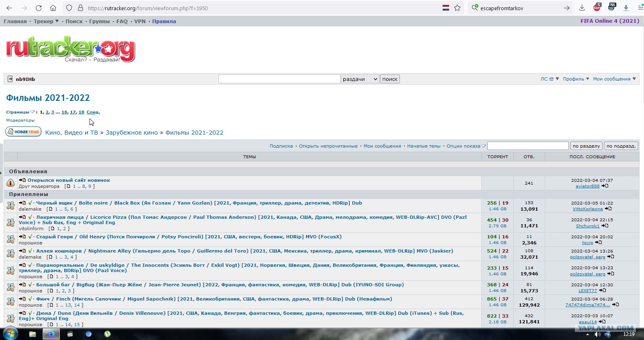Click the rutracker.org logo
The width and height of the screenshot is (644, 340).
click(x=70, y=50)
